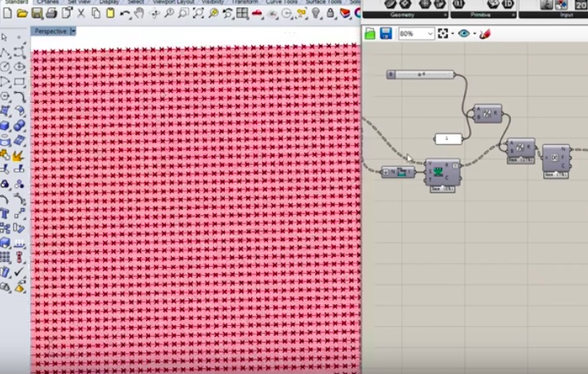Screen dimensions: 588x374
Task: Open the Perspective viewport dropdown arrow
Action: pyautogui.click(x=73, y=32)
